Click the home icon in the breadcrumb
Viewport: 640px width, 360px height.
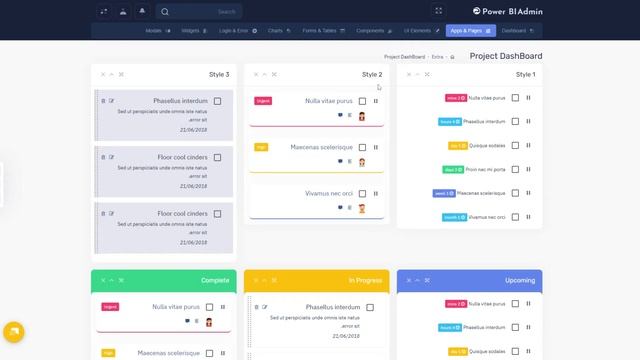[x=452, y=57]
